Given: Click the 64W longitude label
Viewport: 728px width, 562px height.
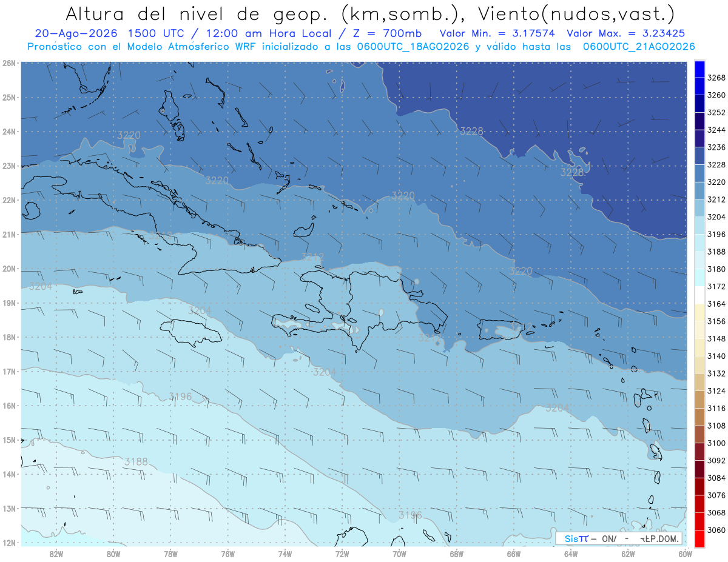Looking at the screenshot, I should pyautogui.click(x=571, y=554).
